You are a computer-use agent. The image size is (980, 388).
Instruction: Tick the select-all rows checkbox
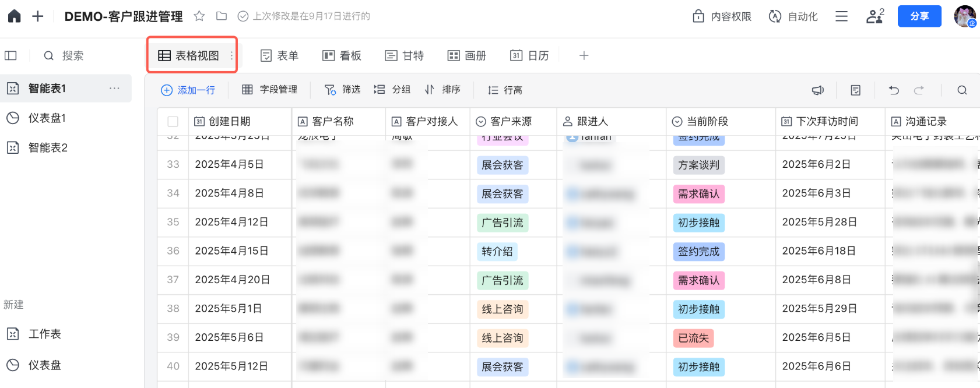point(173,122)
